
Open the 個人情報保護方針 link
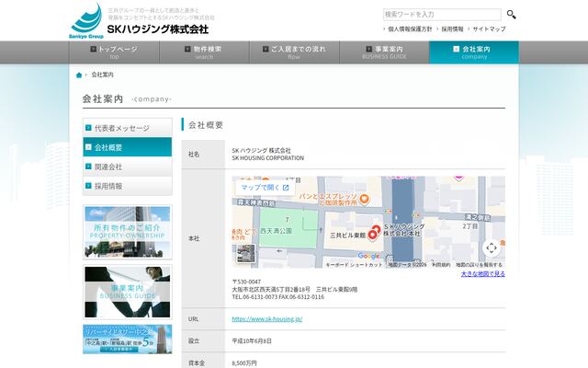(410, 29)
